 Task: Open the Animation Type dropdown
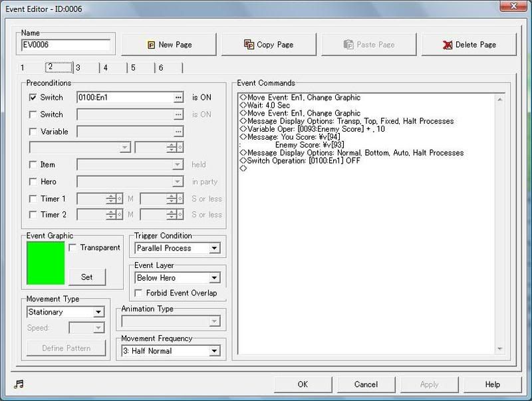click(x=171, y=321)
